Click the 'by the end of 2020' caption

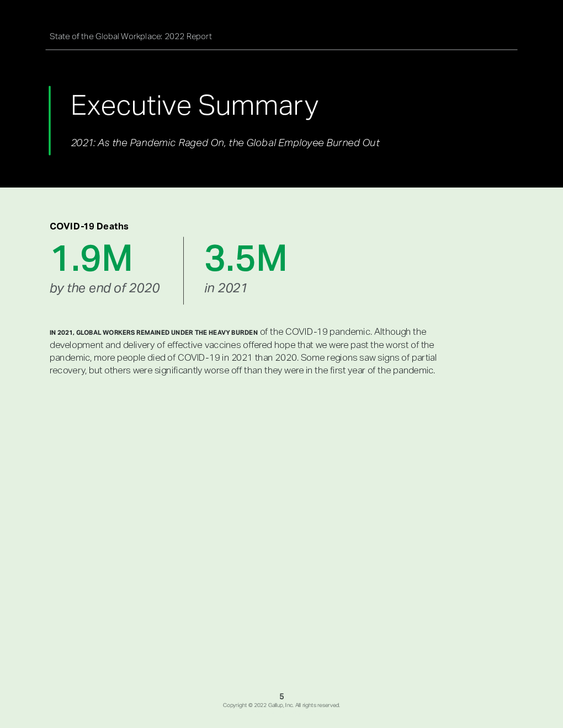click(104, 288)
